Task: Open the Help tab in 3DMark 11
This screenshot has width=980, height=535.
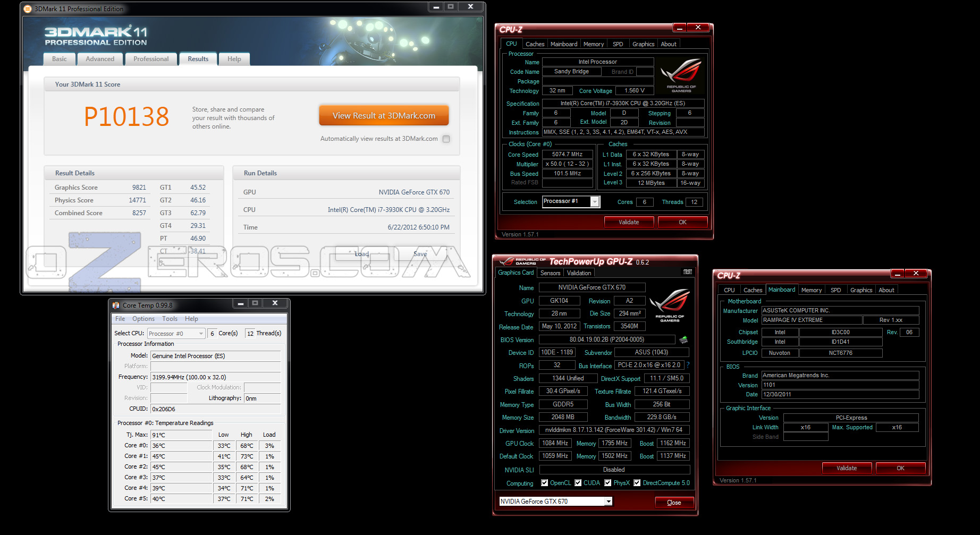Action: tap(234, 59)
